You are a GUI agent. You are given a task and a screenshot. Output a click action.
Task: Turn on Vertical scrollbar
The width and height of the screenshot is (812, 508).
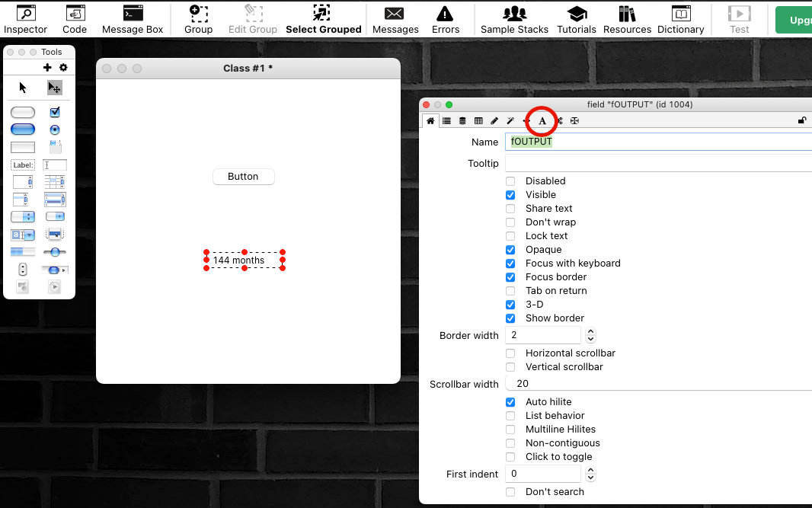tap(510, 367)
